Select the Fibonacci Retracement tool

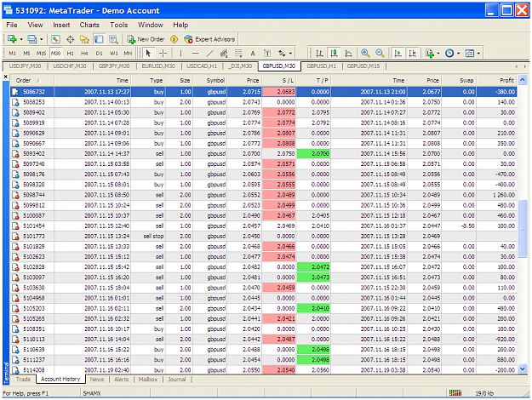click(238, 54)
